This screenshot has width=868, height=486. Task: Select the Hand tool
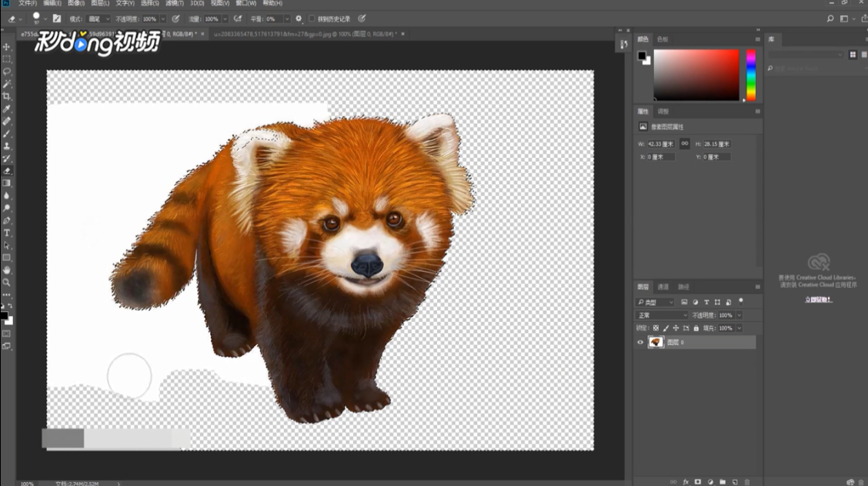click(7, 270)
